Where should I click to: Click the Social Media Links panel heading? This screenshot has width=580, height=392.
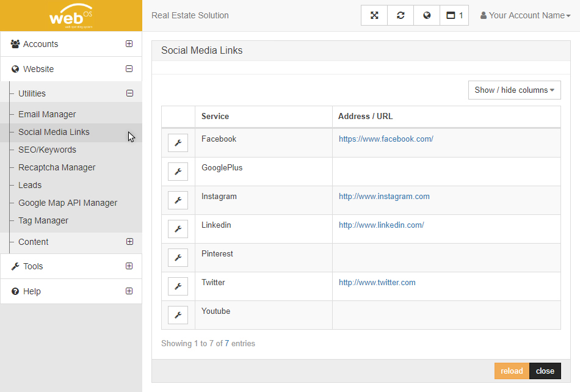click(x=201, y=51)
